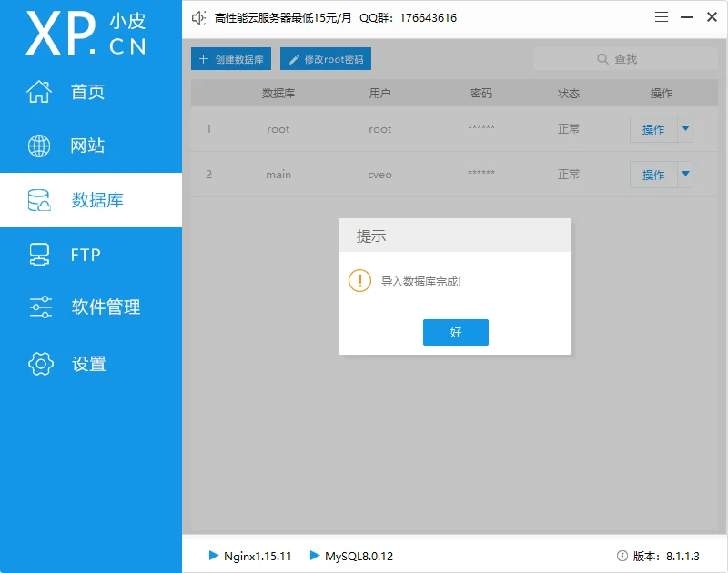
Task: Confirm the dialog with the 好 button
Action: click(x=455, y=333)
